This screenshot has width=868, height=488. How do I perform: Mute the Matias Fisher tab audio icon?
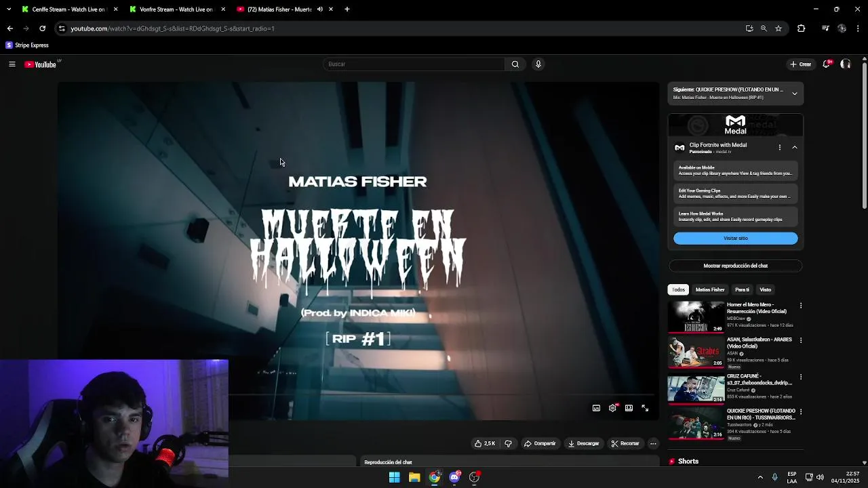[x=320, y=9]
